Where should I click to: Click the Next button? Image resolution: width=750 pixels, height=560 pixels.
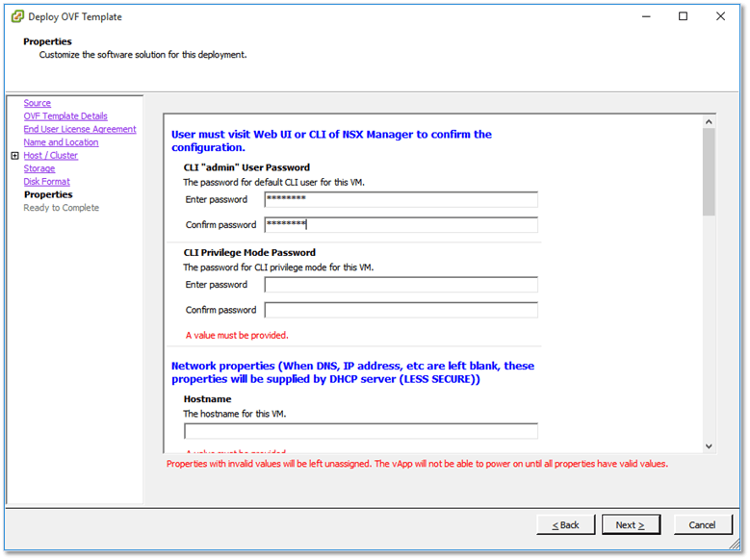pyautogui.click(x=631, y=525)
